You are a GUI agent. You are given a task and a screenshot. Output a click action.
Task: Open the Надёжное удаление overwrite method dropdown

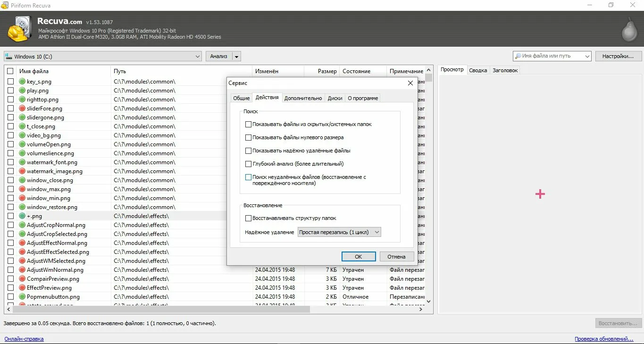click(x=339, y=232)
